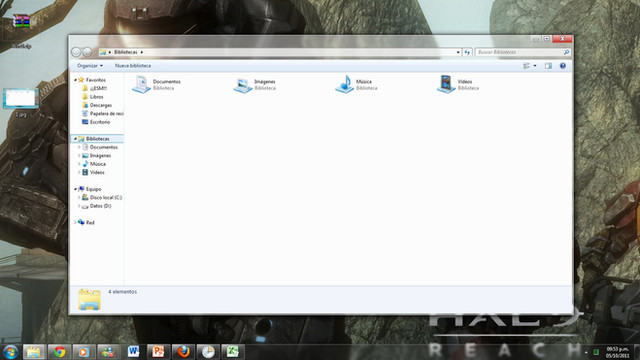640x360 pixels.
Task: Collapse the Bibliotecas tree node
Action: (x=76, y=139)
